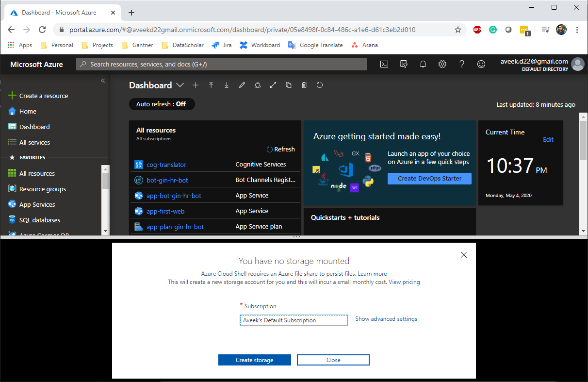Open the View pricing link
The image size is (588, 382).
(404, 282)
